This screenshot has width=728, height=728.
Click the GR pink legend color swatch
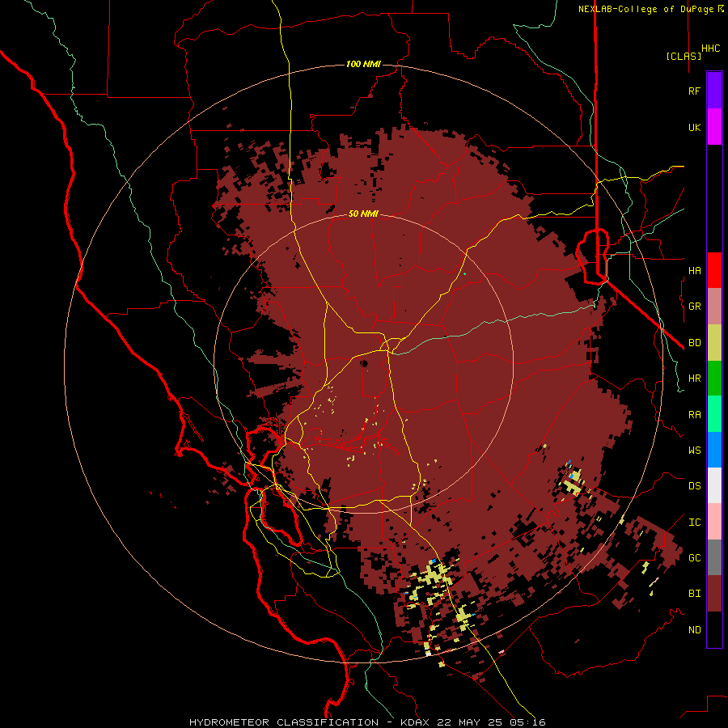pos(714,307)
